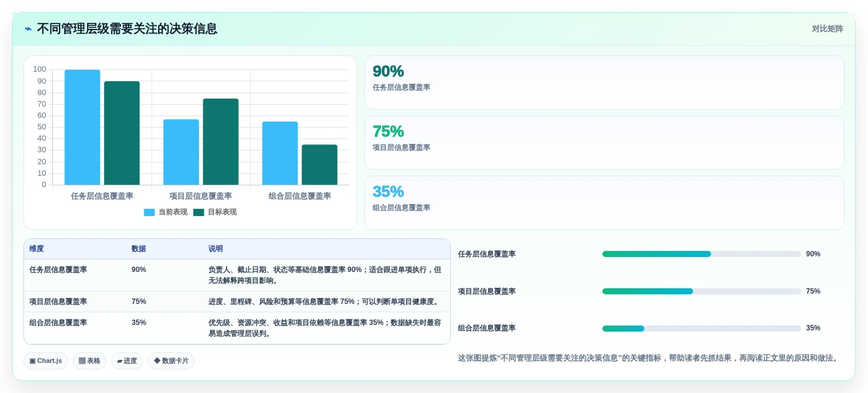Click the chart x-axis label 项目层信息覆盖率
868x393 pixels.
point(201,196)
